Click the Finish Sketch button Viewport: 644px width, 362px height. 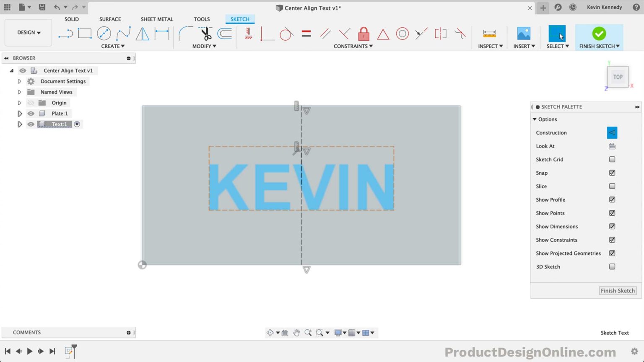point(618,290)
